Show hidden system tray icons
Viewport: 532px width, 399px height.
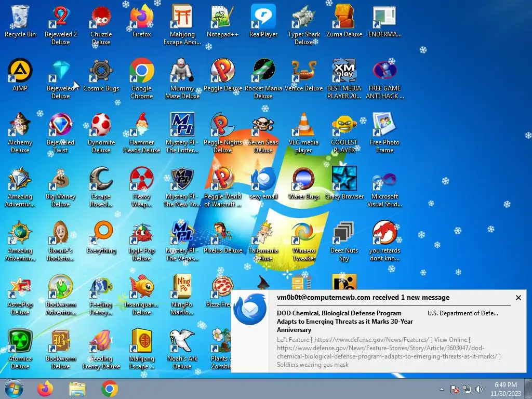point(442,389)
